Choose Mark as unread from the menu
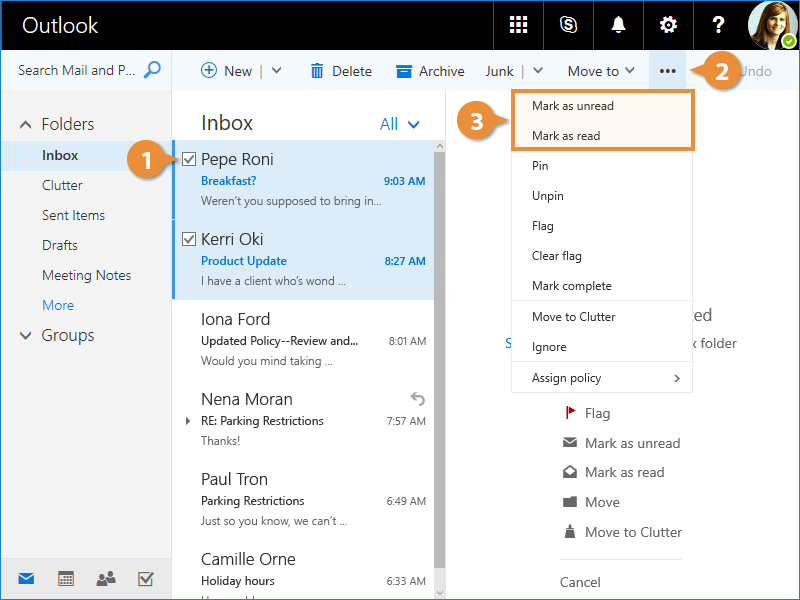This screenshot has height=600, width=800. (x=573, y=106)
